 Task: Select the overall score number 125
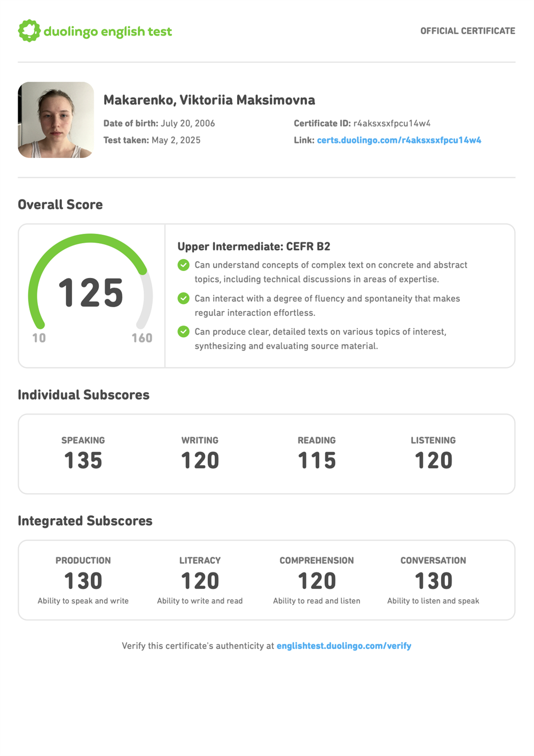click(91, 293)
